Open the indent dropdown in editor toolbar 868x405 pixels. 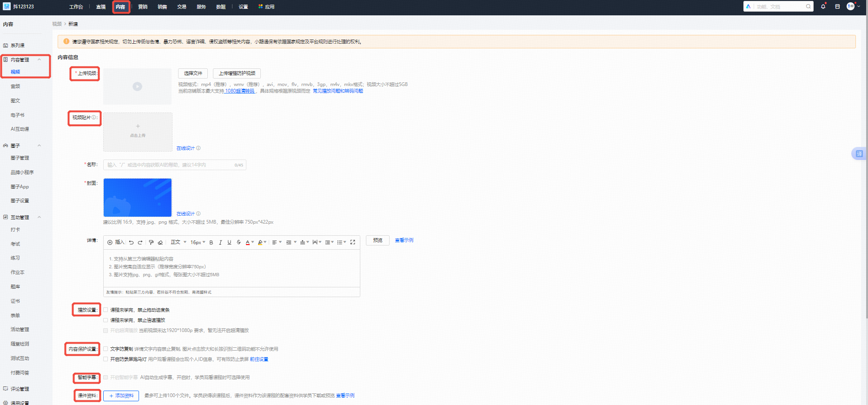click(291, 242)
